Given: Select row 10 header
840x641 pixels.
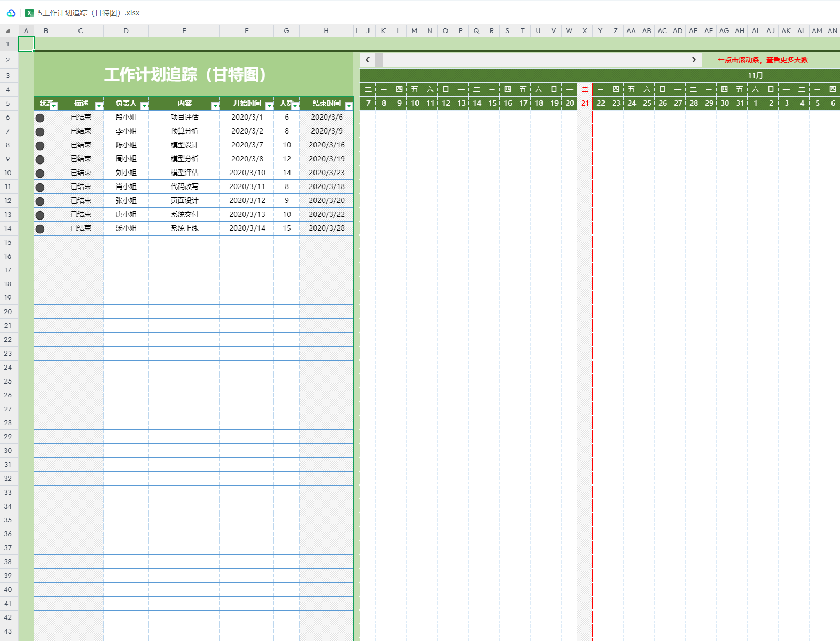Looking at the screenshot, I should pos(8,173).
